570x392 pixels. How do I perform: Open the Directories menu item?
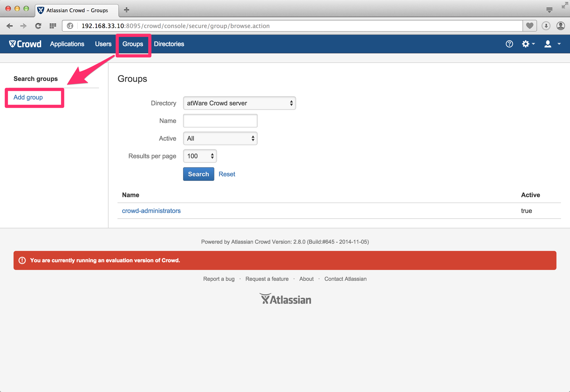169,44
